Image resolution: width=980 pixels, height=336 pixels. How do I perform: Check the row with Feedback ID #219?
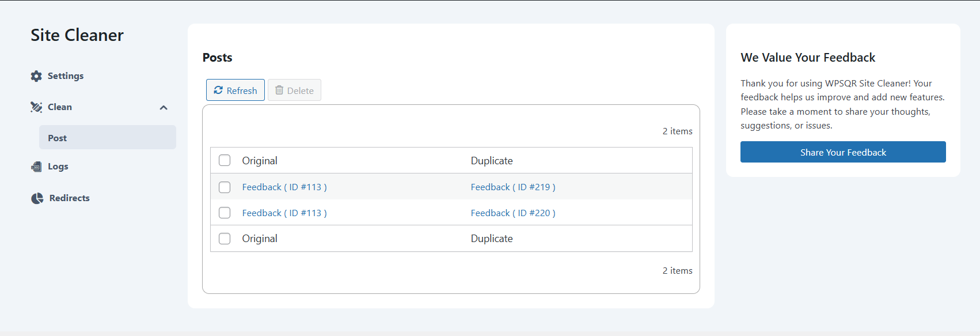[x=225, y=187]
